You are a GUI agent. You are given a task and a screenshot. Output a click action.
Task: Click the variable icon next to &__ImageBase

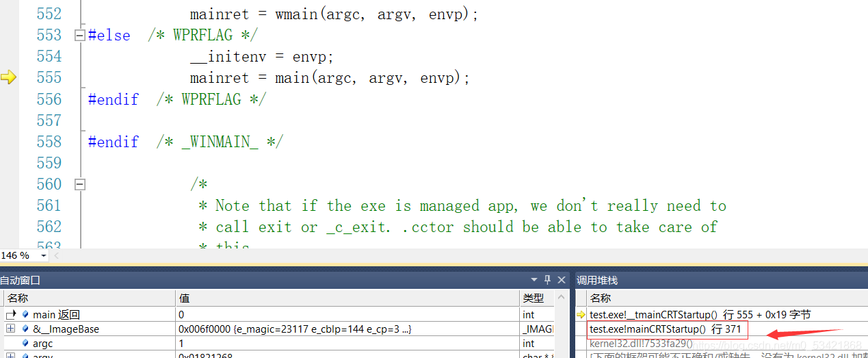click(x=26, y=329)
